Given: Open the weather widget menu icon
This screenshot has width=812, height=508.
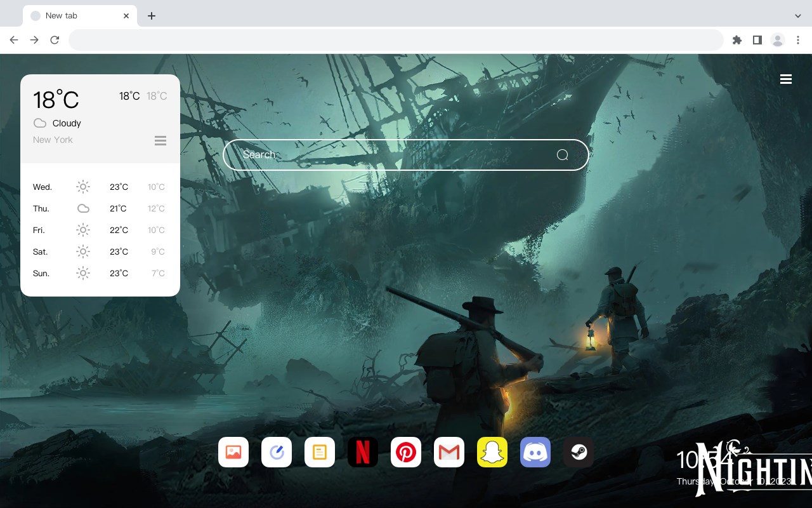Looking at the screenshot, I should (x=160, y=140).
